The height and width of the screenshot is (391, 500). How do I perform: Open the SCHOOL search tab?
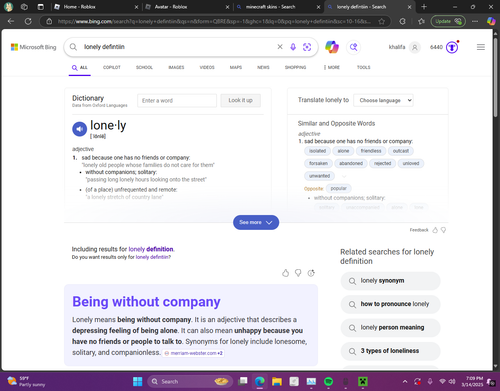144,67
